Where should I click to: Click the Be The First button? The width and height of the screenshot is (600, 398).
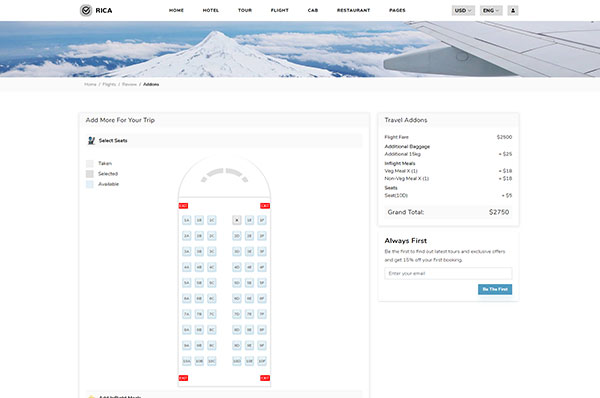click(x=495, y=289)
